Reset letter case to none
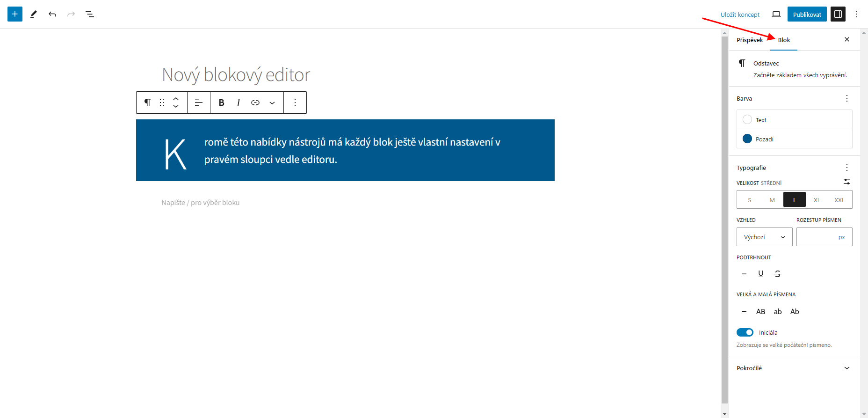Screen dimensions: 868x418 (x=744, y=311)
